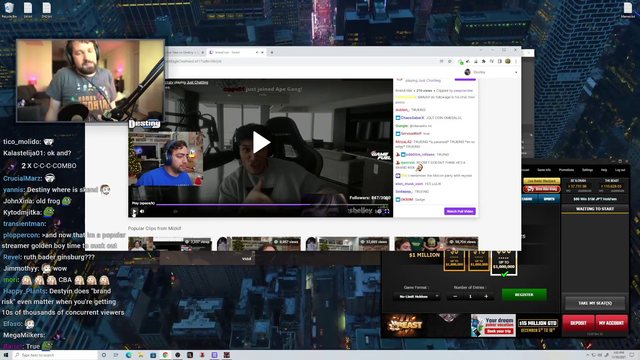
Task: Open the Chrome tab search chevron
Action: 481,50
